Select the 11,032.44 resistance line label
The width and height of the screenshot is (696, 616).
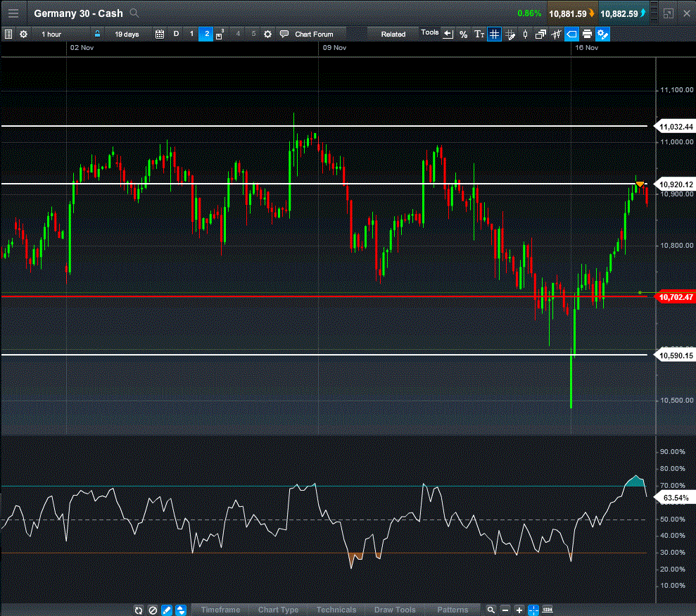(x=675, y=127)
